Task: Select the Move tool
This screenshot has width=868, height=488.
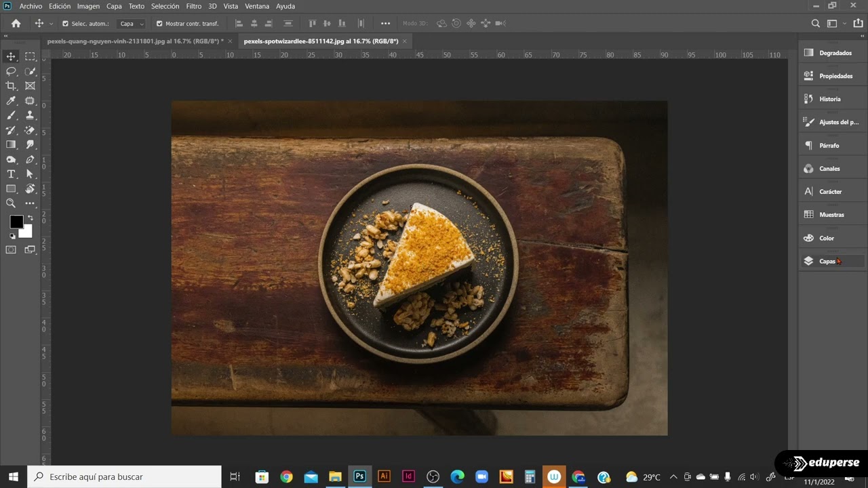Action: pos(11,56)
